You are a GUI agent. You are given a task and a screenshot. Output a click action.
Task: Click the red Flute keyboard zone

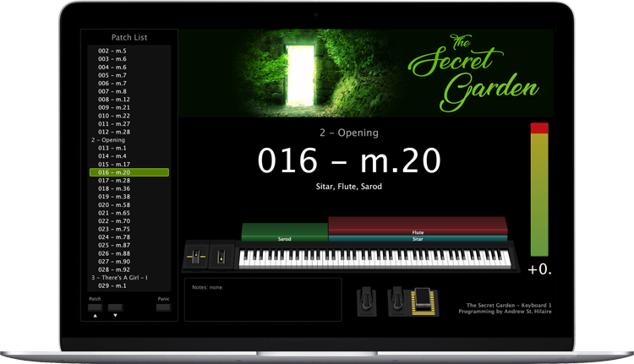pos(418,225)
